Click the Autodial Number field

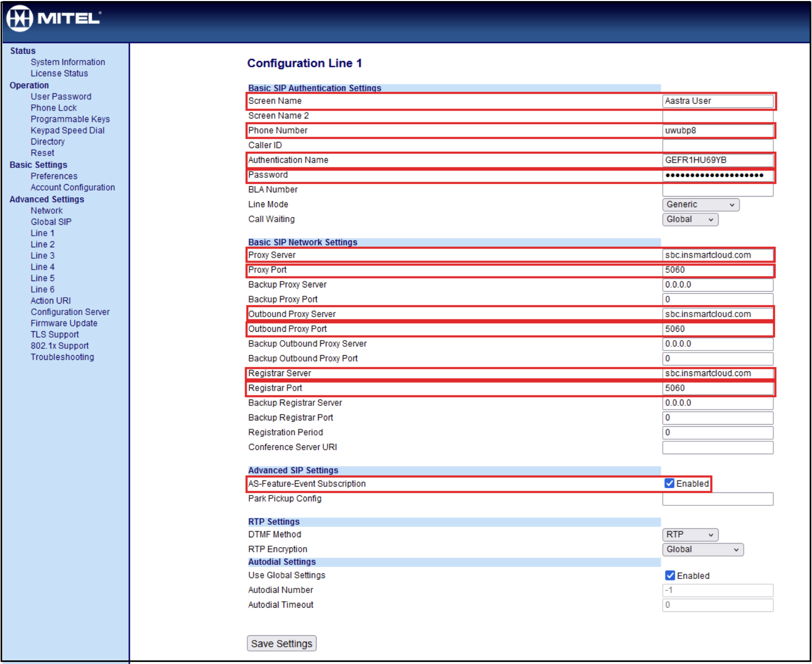[x=718, y=590]
